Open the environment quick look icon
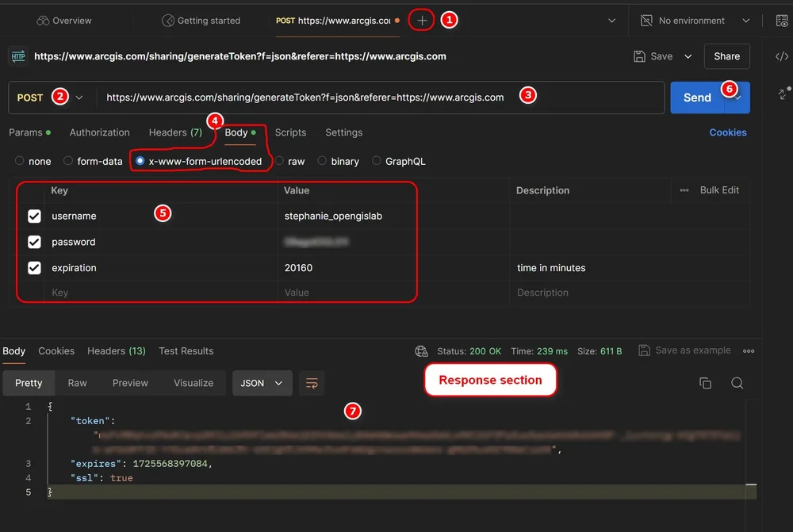The image size is (793, 532). [x=782, y=21]
